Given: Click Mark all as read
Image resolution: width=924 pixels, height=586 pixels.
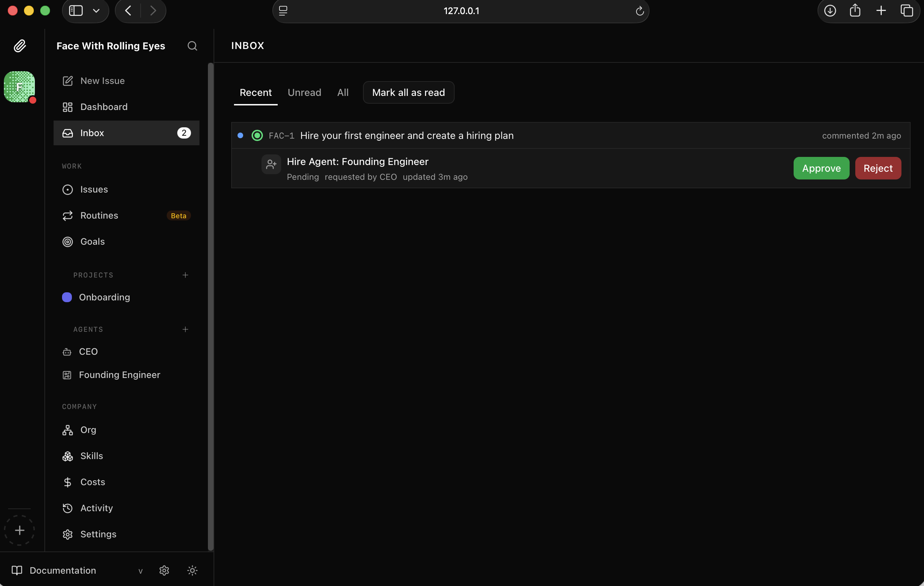Looking at the screenshot, I should coord(408,92).
